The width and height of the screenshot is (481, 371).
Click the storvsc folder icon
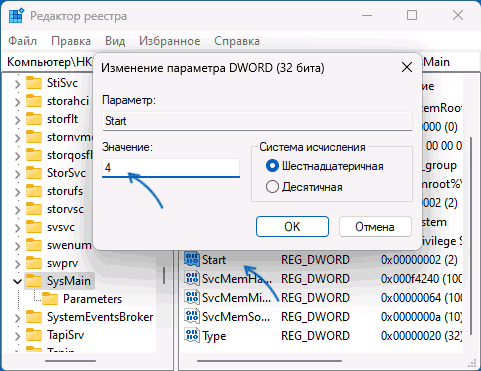34,209
